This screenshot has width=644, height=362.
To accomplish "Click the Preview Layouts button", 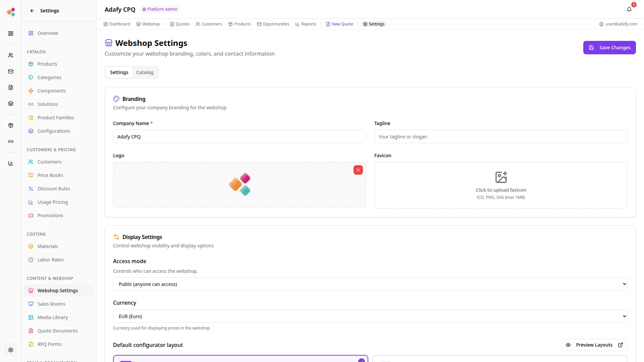I will (594, 345).
